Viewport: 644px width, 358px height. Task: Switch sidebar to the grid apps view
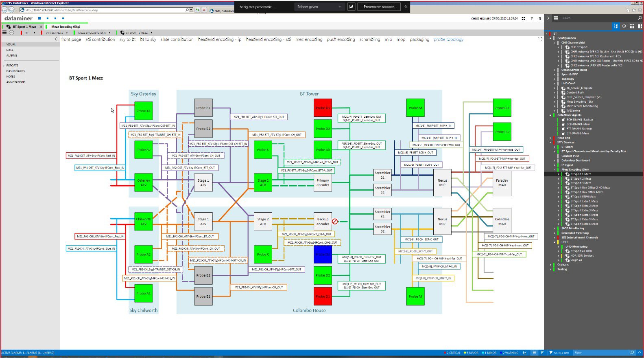click(632, 26)
